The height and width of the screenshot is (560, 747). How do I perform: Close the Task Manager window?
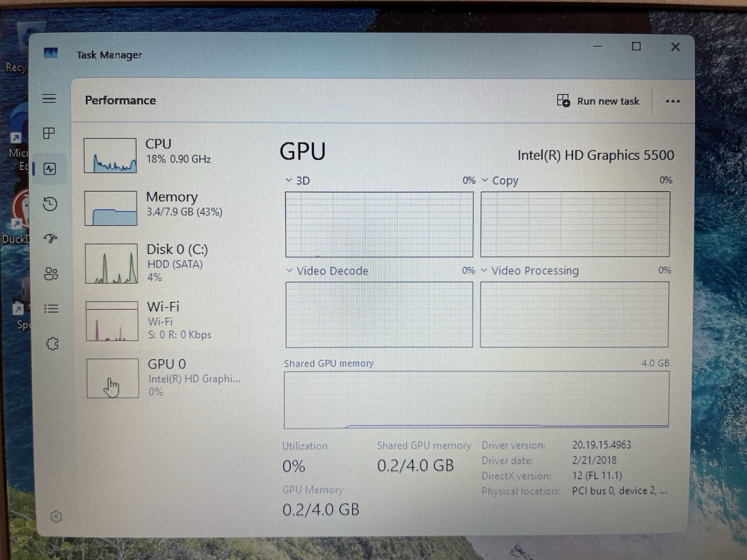pos(675,47)
